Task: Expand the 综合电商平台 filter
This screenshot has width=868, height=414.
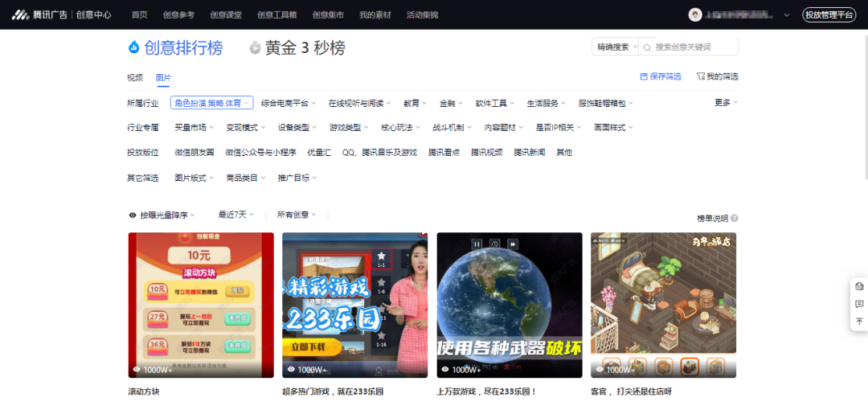Action: coord(289,103)
